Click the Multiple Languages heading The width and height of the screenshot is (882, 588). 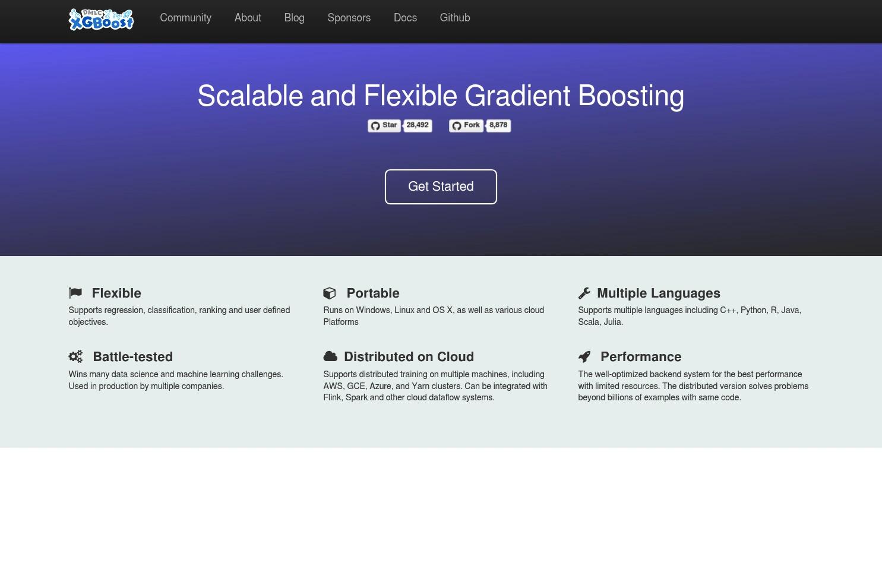pos(659,293)
